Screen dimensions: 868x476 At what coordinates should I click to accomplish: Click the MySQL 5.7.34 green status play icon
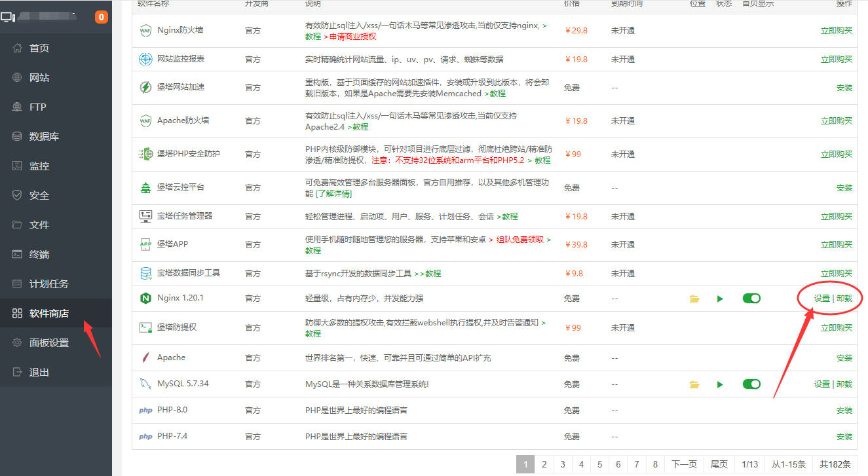pos(720,384)
